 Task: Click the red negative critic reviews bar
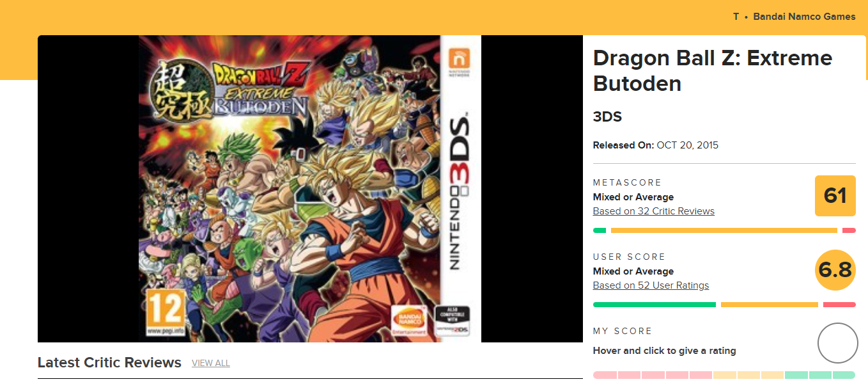pyautogui.click(x=849, y=230)
